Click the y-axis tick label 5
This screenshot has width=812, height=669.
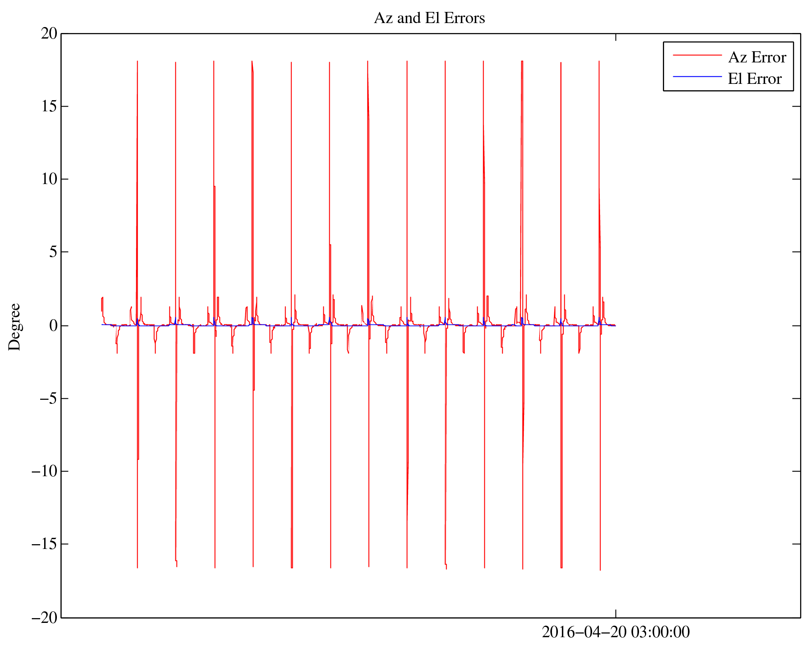click(x=53, y=252)
